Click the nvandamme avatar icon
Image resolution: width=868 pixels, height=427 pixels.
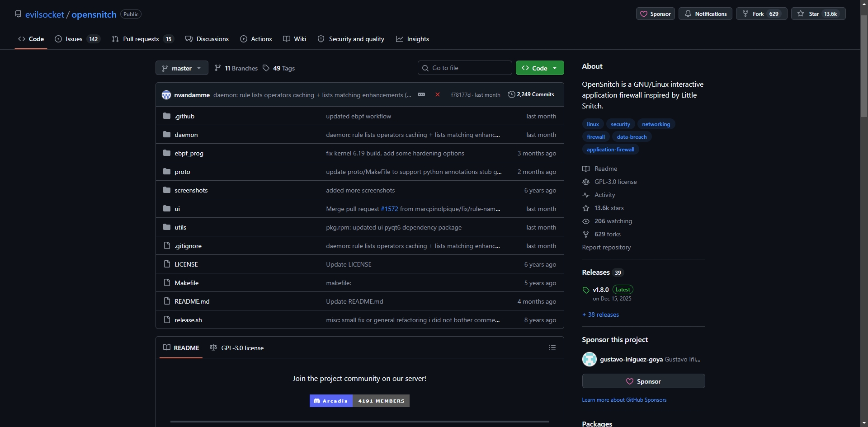coord(166,95)
